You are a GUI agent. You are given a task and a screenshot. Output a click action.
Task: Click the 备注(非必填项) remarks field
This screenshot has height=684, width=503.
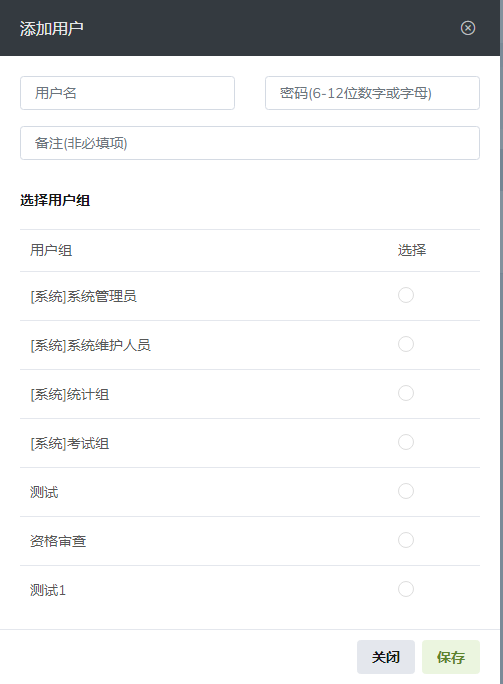(x=250, y=143)
